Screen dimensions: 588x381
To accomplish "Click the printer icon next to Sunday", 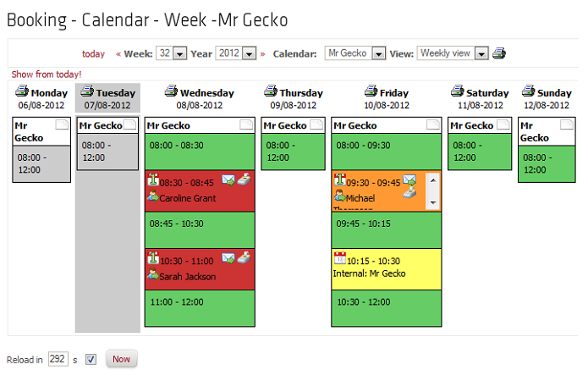I will point(529,91).
